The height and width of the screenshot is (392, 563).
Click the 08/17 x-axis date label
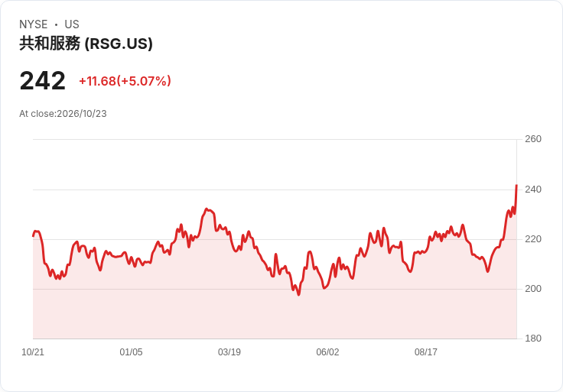point(426,352)
